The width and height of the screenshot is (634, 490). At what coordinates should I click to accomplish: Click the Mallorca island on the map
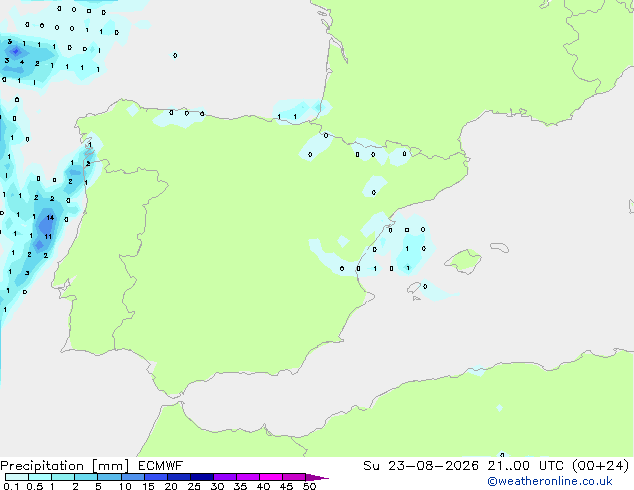click(x=463, y=261)
